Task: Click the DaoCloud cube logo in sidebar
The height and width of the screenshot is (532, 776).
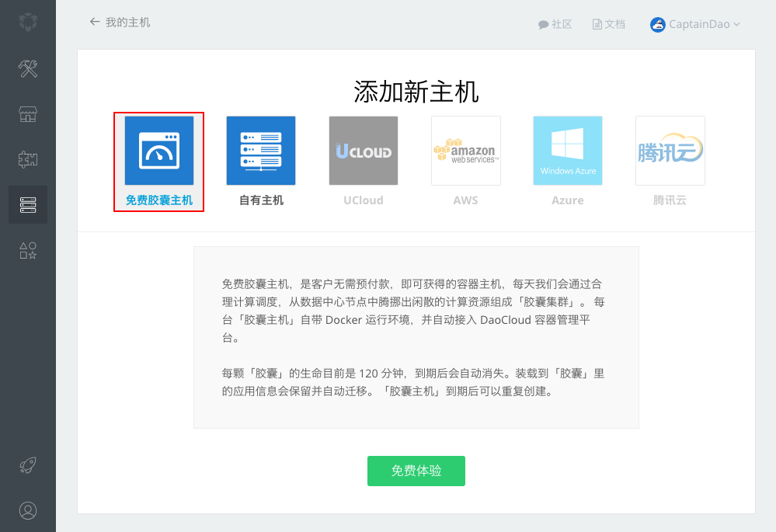Action: point(28,22)
